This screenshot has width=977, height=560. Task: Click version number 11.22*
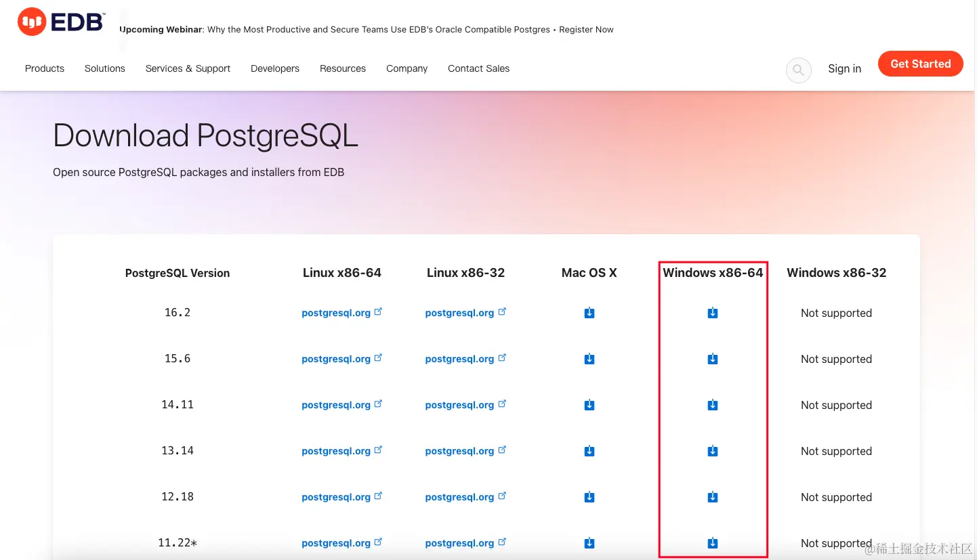coord(178,543)
